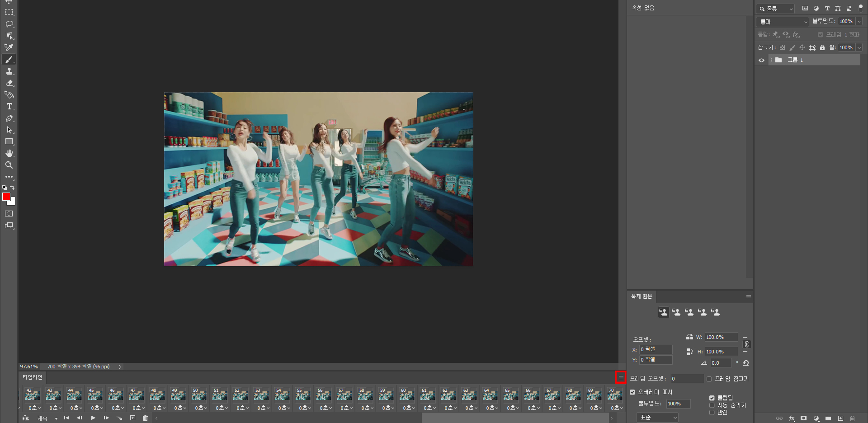Reset default foreground and background colors
868x423 pixels.
[x=5, y=187]
